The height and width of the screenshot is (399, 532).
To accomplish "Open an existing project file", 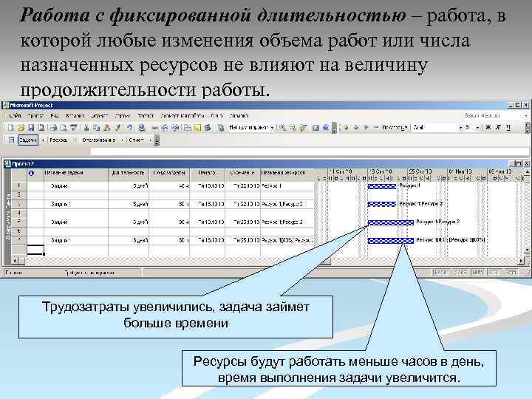I will (x=21, y=128).
